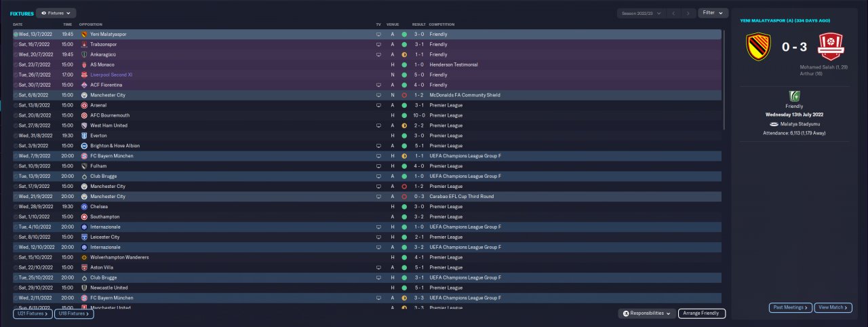Viewport: 868px width, 327px height.
Task: Click the FC Bayern München badge on 7/9/2022 row
Action: (x=83, y=156)
